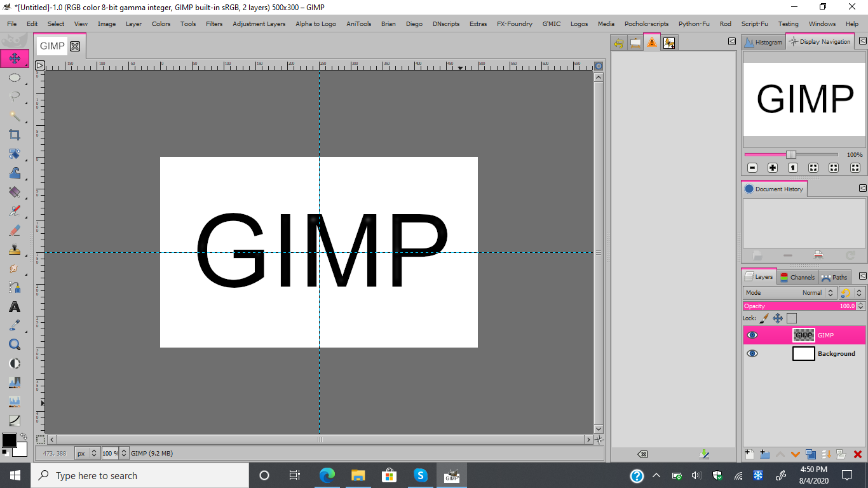
Task: Click the Background layer thumbnail
Action: [804, 353]
